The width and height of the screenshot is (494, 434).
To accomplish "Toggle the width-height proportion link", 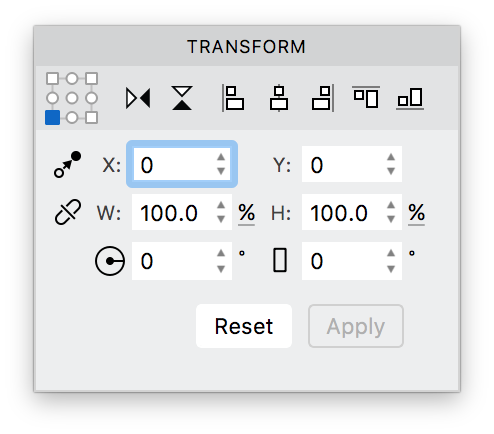I will pos(68,212).
